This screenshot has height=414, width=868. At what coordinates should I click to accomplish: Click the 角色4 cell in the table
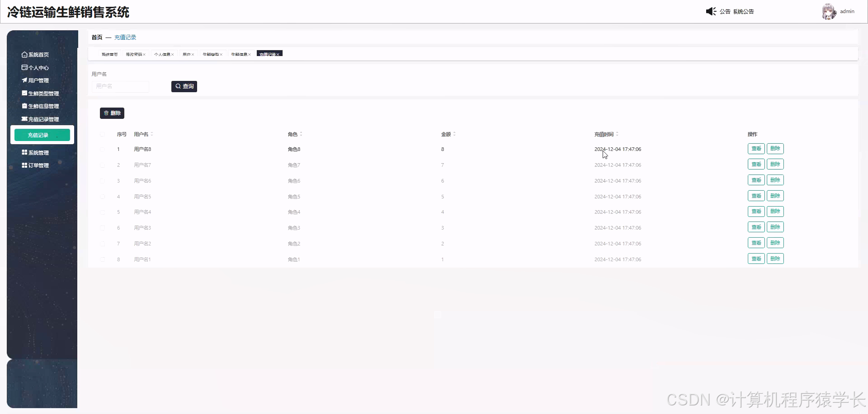point(294,212)
